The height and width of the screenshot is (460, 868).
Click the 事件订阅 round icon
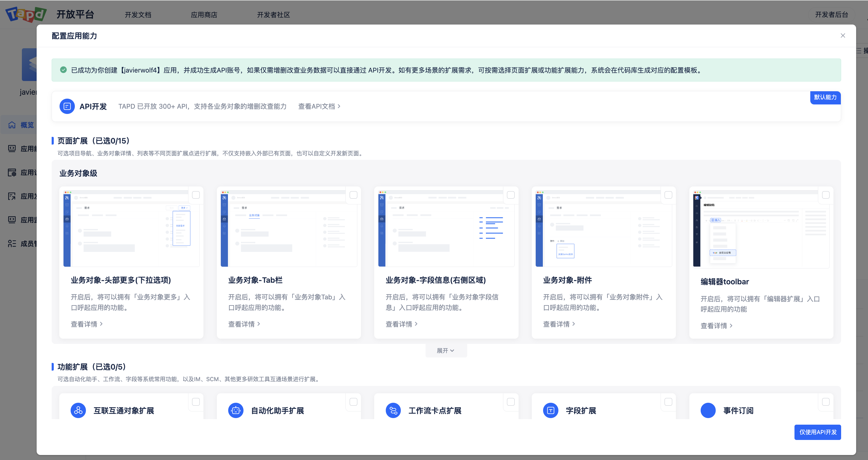point(708,410)
